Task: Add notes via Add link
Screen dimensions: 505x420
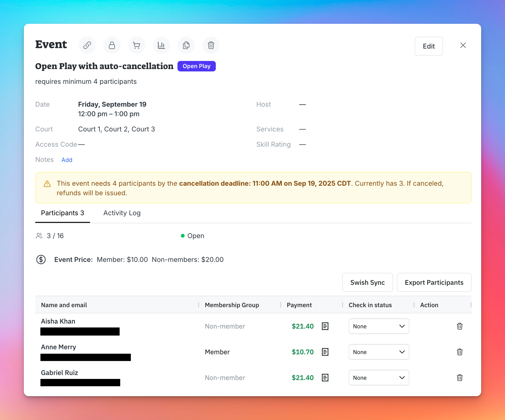Action: tap(67, 160)
